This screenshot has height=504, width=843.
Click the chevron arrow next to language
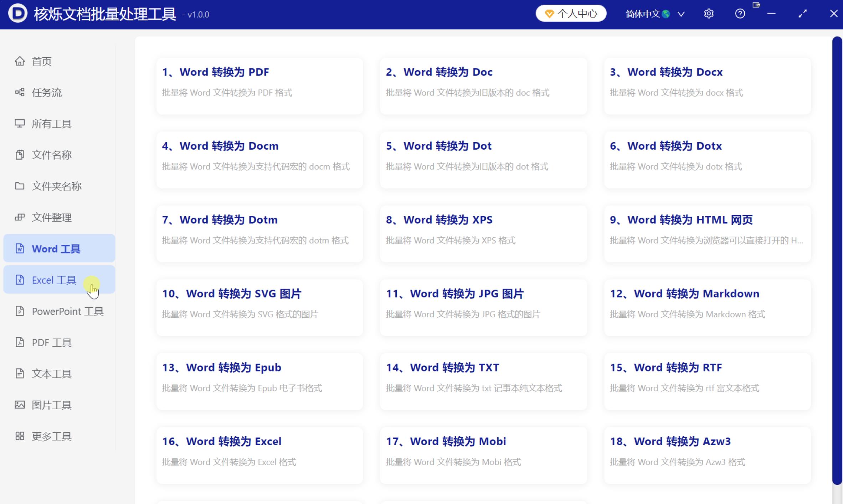[681, 14]
